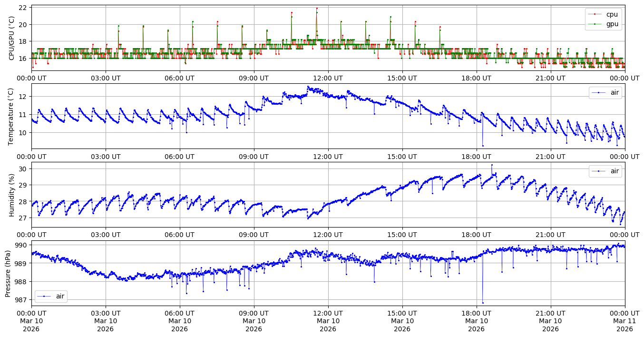This screenshot has width=644, height=337.
Task: Click the Temperature (°C) y-axis label
Action: point(12,116)
